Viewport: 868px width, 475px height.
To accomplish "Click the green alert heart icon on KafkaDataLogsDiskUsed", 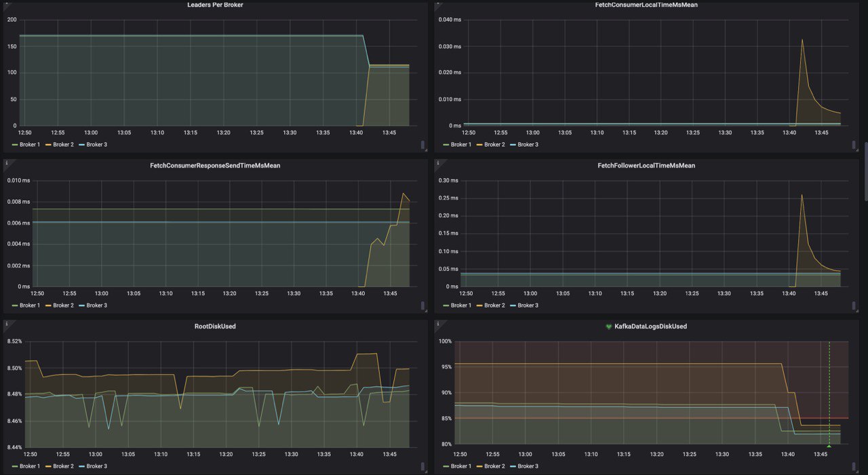I will 608,326.
